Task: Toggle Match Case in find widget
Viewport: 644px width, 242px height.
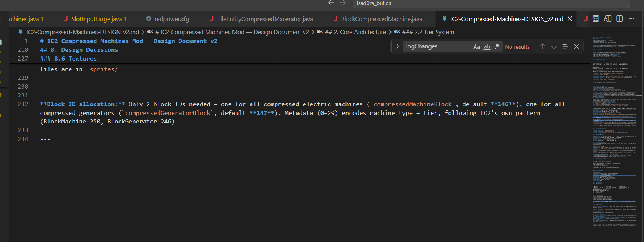Action: pos(476,47)
